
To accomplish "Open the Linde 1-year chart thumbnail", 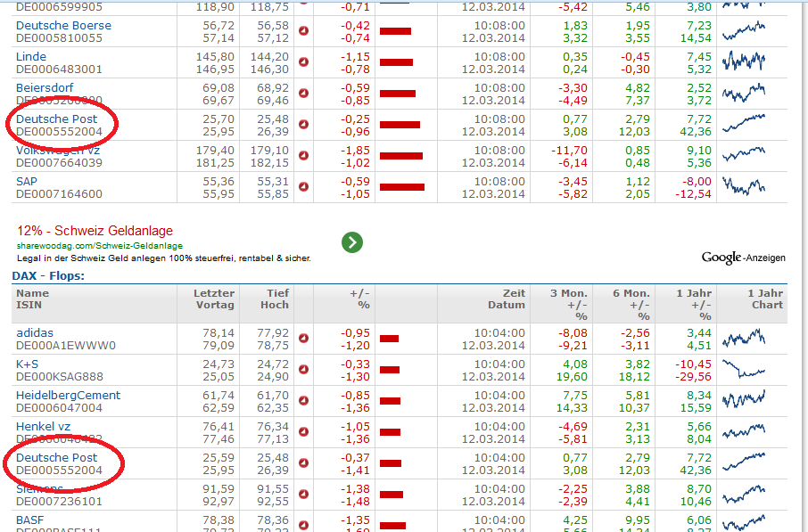I will (x=744, y=61).
